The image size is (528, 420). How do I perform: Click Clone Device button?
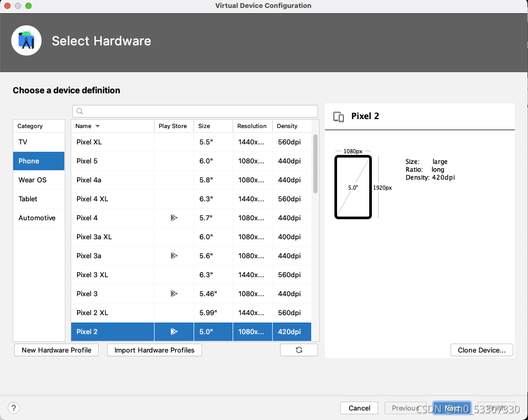tap(482, 350)
